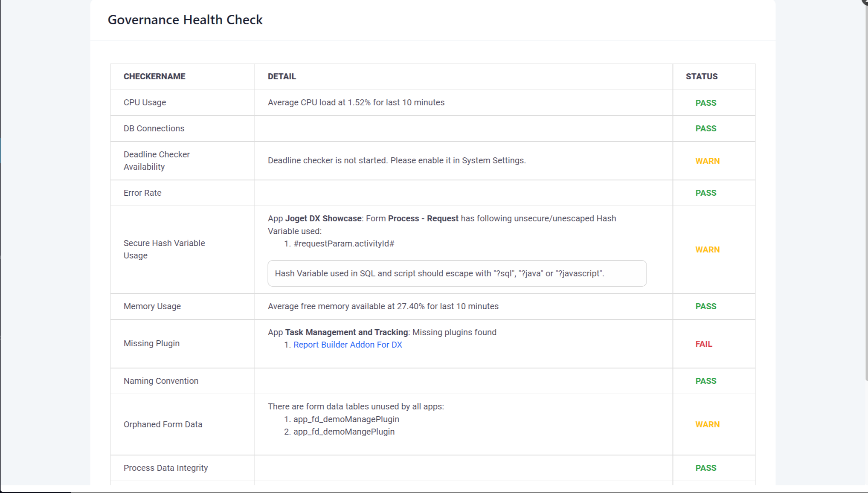The height and width of the screenshot is (493, 868).
Task: Click the PASS status for Memory Usage
Action: click(x=705, y=306)
